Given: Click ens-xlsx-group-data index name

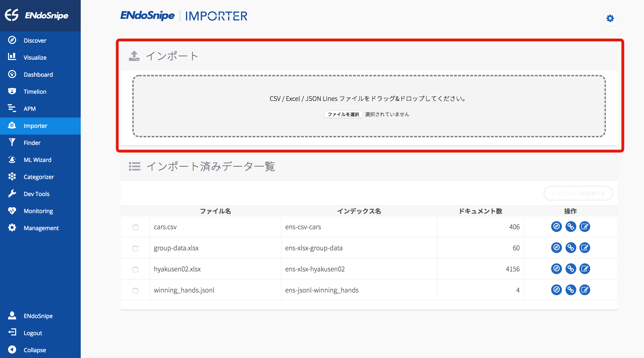Looking at the screenshot, I should click(314, 248).
